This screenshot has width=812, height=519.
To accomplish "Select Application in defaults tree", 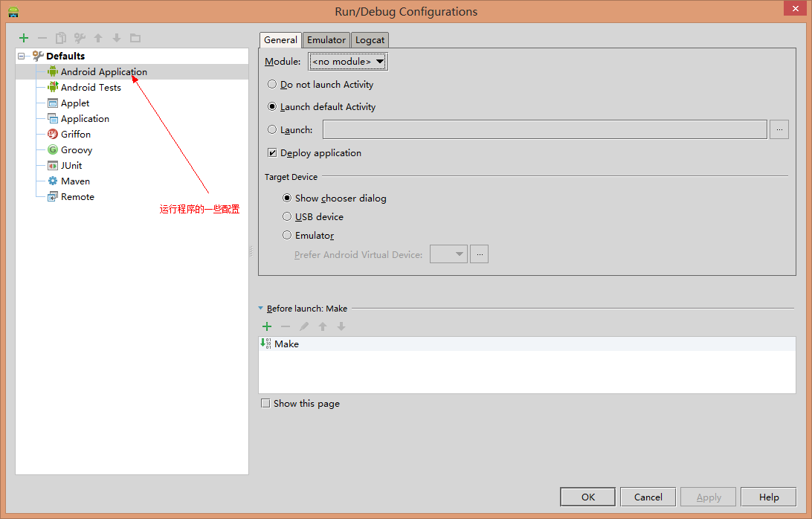I will [85, 119].
